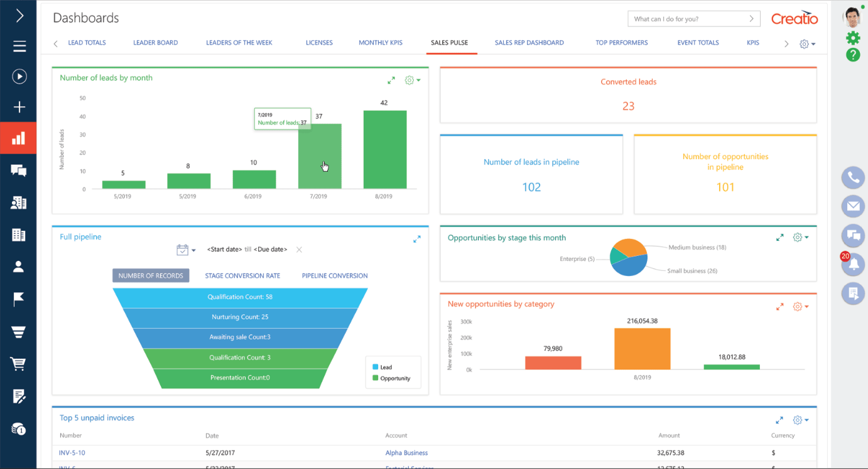Click the green help question mark icon

[x=852, y=55]
